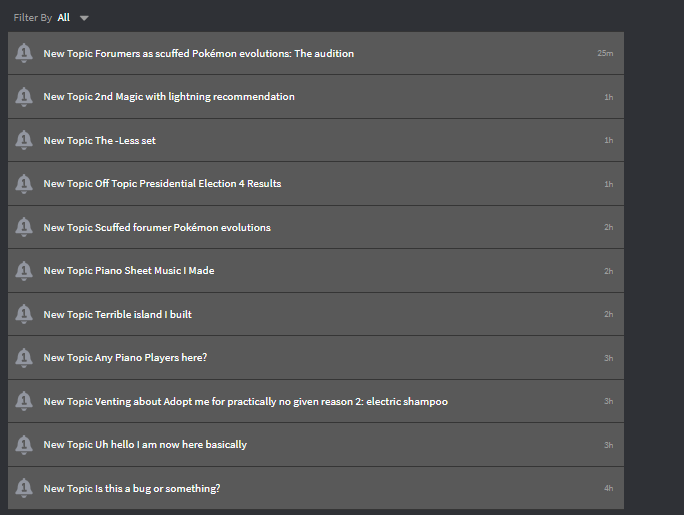Open the Filter By dropdown arrow
Image resolution: width=684 pixels, height=515 pixels.
click(x=84, y=18)
